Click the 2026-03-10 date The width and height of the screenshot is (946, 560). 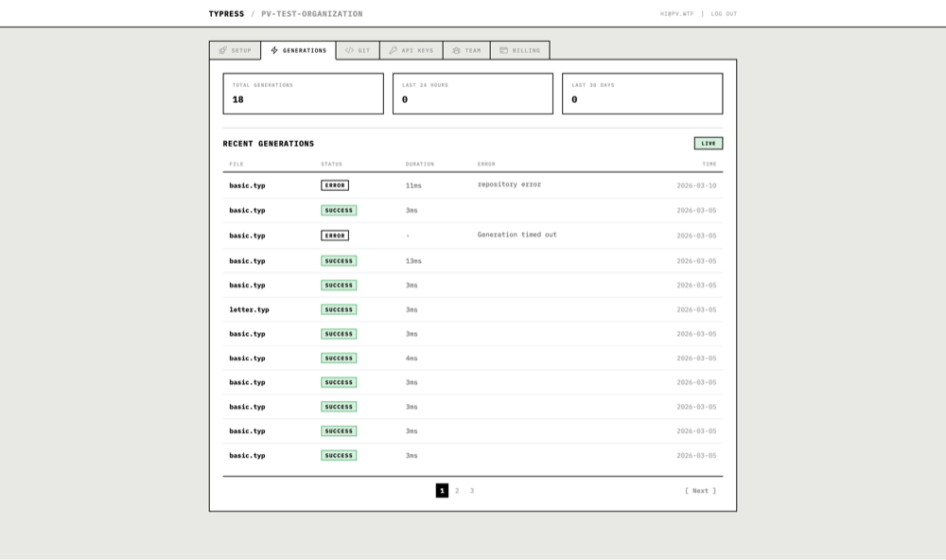(697, 185)
